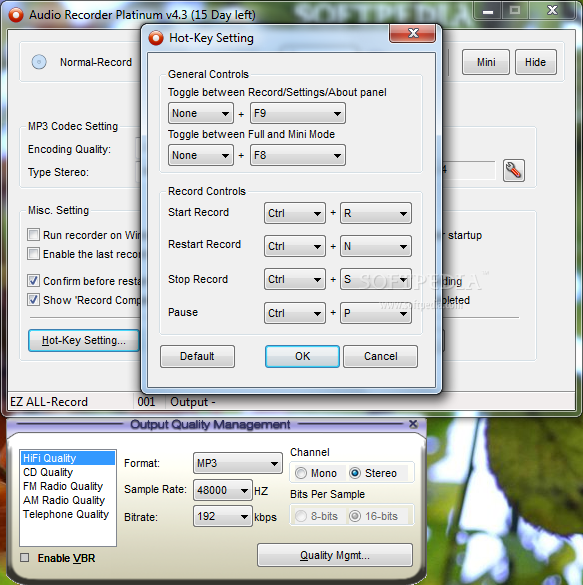The image size is (583, 585).
Task: Click the Normal-Record disc icon
Action: pos(39,62)
